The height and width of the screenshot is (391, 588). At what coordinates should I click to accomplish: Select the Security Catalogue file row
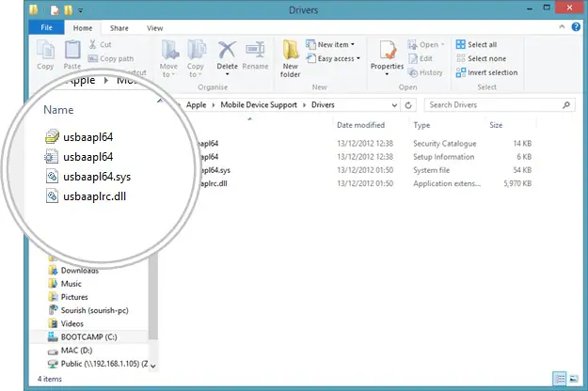[x=366, y=144]
